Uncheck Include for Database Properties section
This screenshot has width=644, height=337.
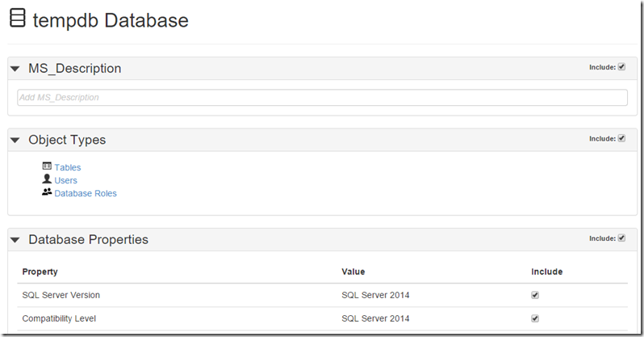[x=621, y=238]
